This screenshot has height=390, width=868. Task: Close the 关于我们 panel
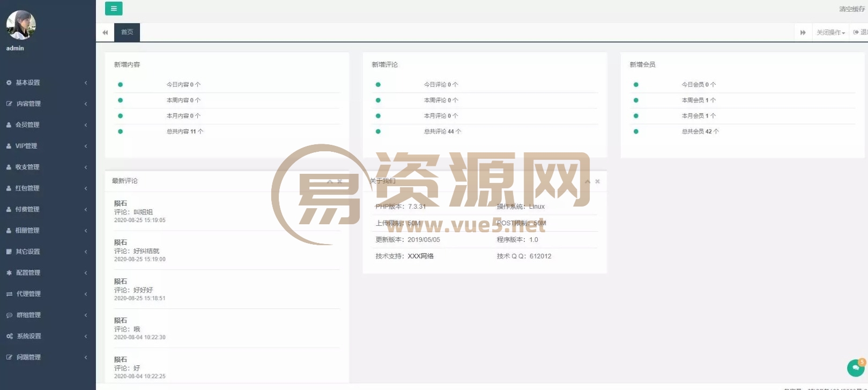[597, 181]
